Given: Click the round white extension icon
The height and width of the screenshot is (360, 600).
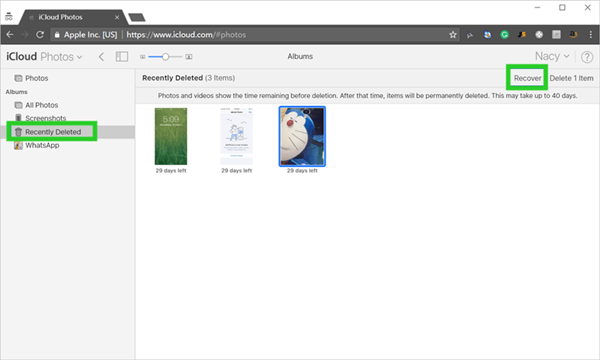Looking at the screenshot, I should coord(539,35).
